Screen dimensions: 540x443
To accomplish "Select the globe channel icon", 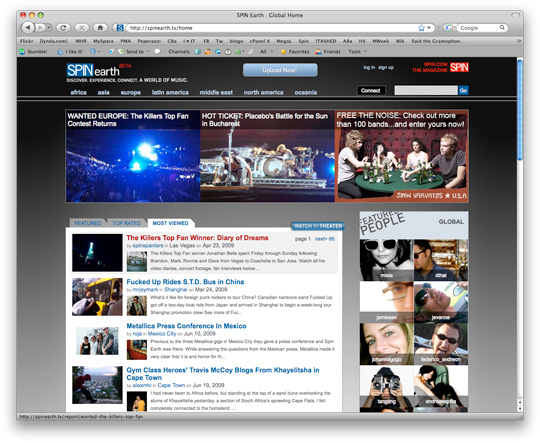I will [198, 52].
